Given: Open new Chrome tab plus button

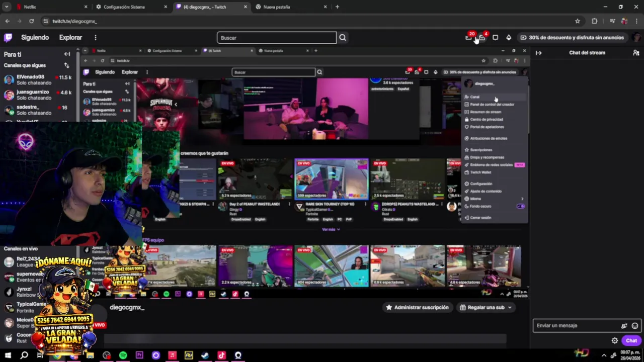Looking at the screenshot, I should (x=337, y=7).
